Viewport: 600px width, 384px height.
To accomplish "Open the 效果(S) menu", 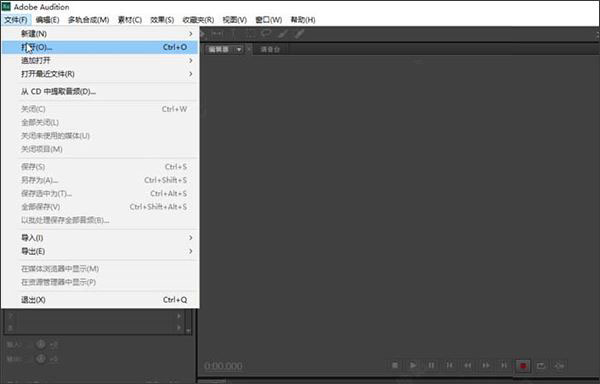I will (x=162, y=20).
